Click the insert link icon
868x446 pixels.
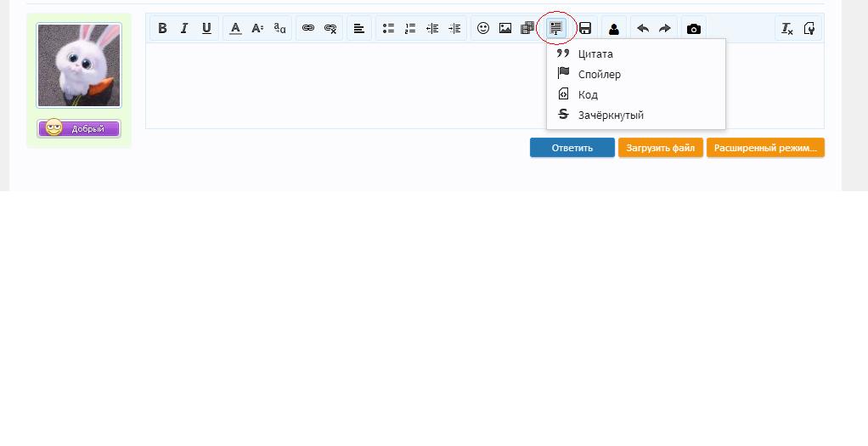pyautogui.click(x=308, y=28)
